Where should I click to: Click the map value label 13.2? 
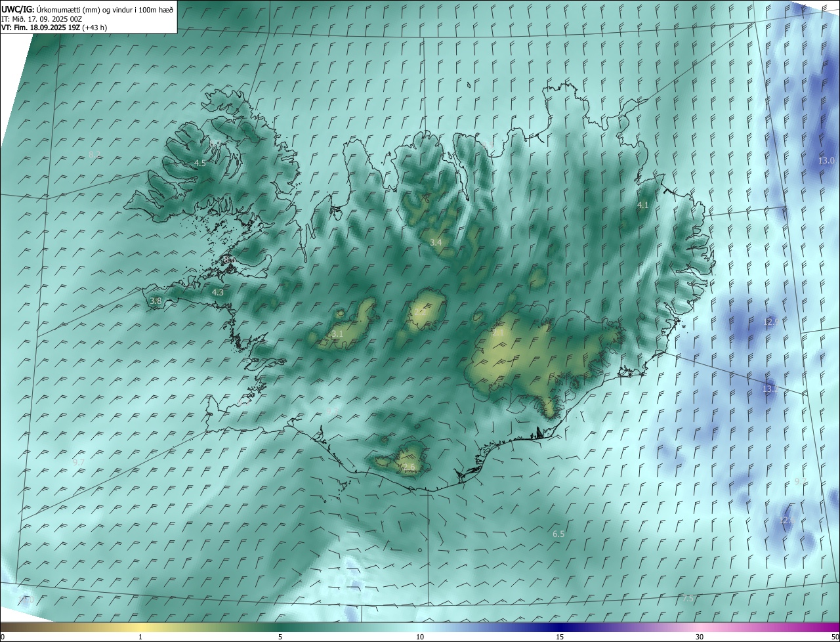coord(770,389)
